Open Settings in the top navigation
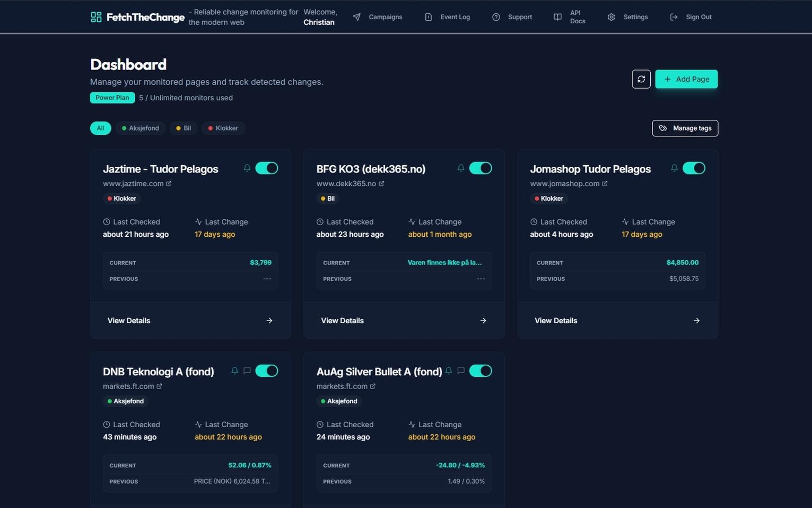812x508 pixels. [628, 17]
